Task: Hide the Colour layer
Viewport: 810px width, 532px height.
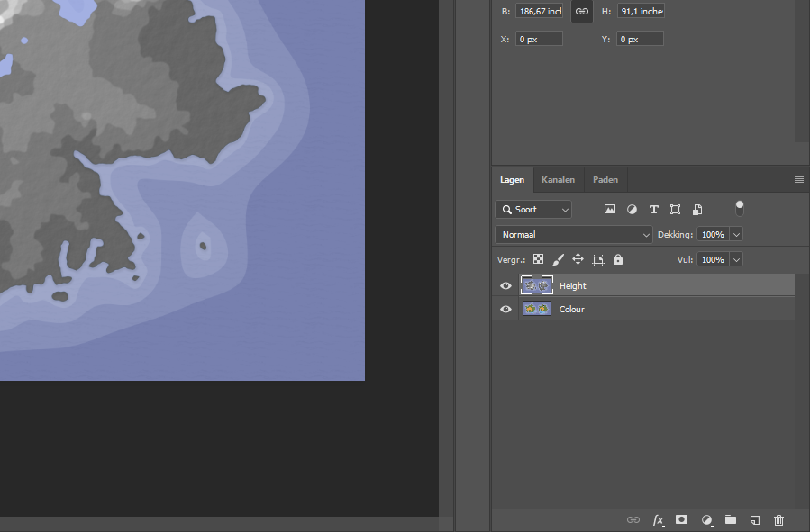Action: tap(505, 309)
